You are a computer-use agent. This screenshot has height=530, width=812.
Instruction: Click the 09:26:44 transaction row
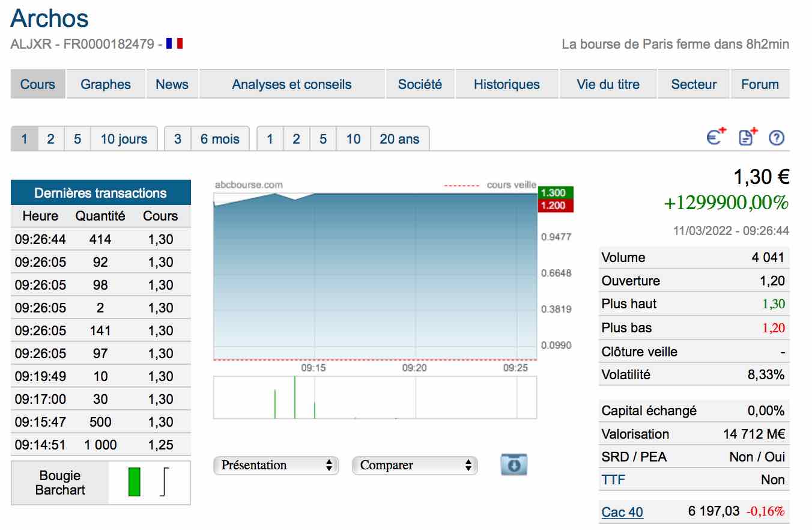pyautogui.click(x=101, y=239)
